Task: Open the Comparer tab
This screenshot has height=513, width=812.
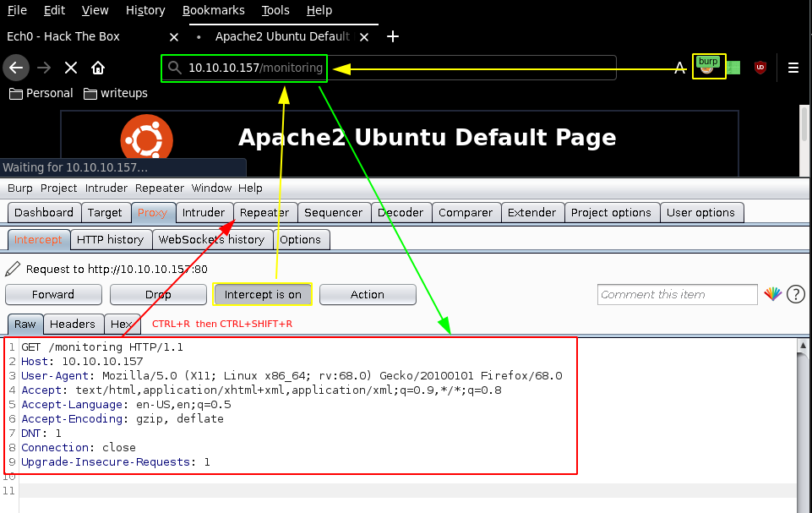Action: pos(466,212)
